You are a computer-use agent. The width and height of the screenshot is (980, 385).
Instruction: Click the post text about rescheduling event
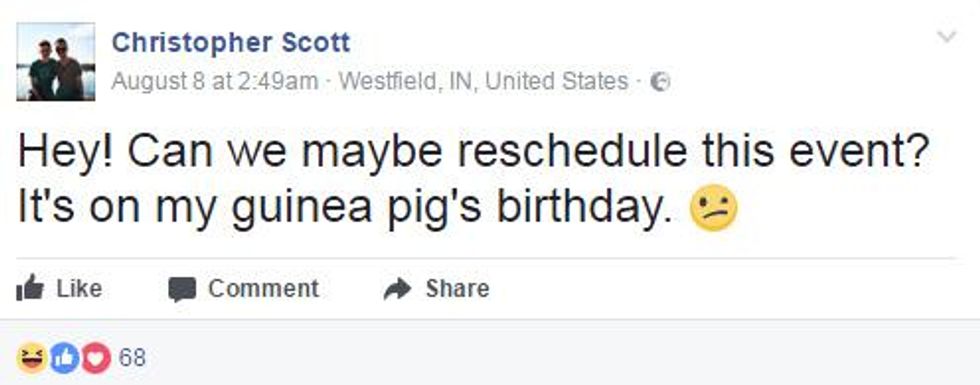point(475,154)
